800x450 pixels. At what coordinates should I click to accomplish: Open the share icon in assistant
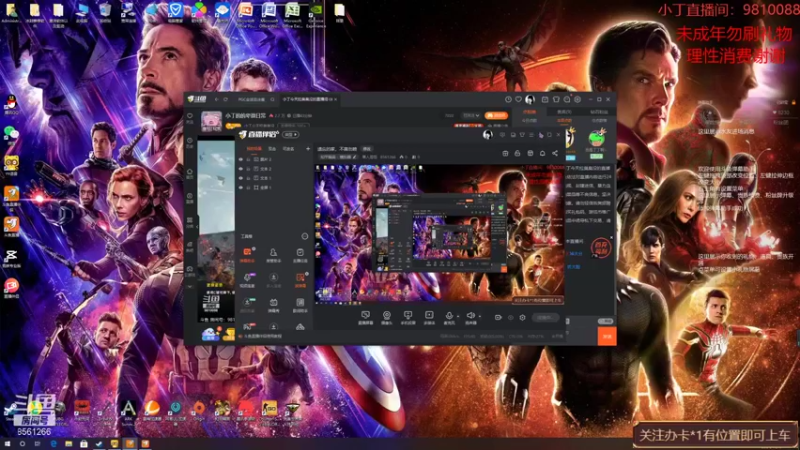tap(555, 153)
